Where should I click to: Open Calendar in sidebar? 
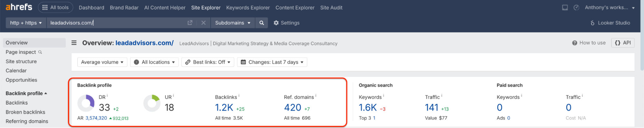click(x=16, y=71)
